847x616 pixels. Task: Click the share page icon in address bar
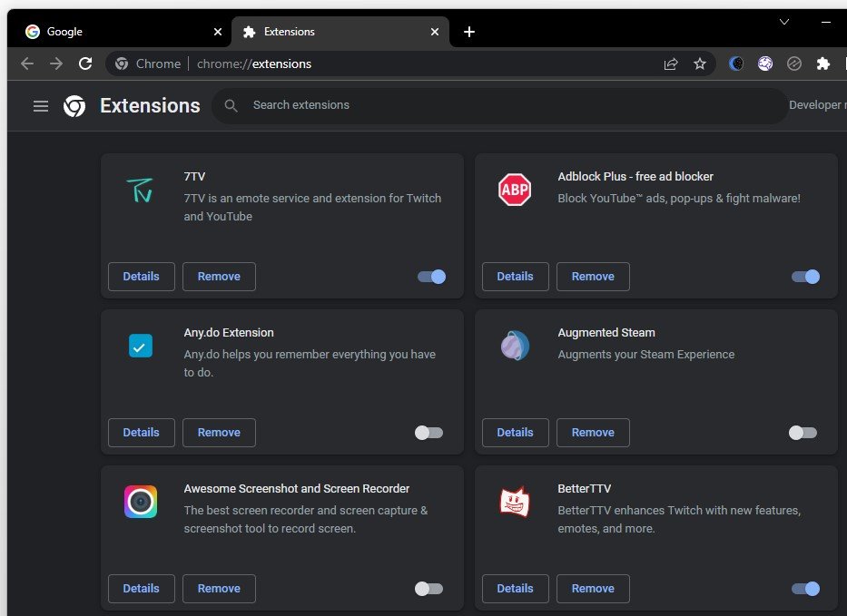pos(671,64)
